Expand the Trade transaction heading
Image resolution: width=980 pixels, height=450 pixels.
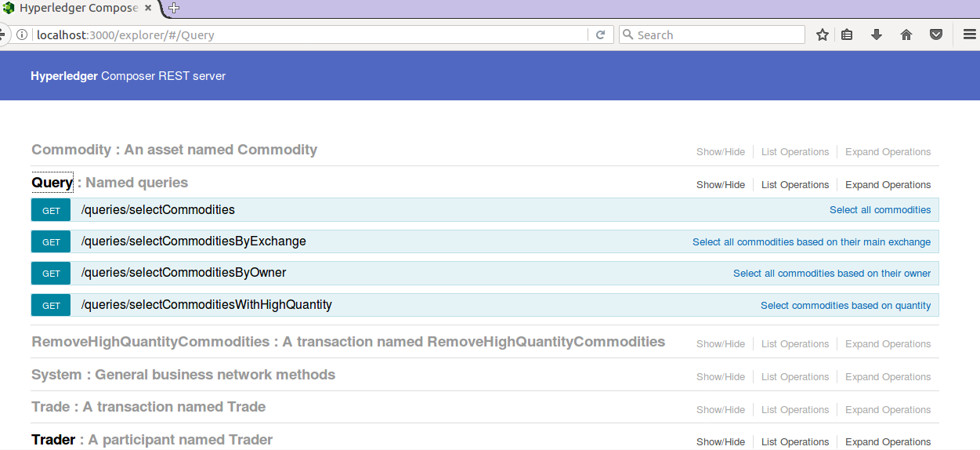pos(148,407)
